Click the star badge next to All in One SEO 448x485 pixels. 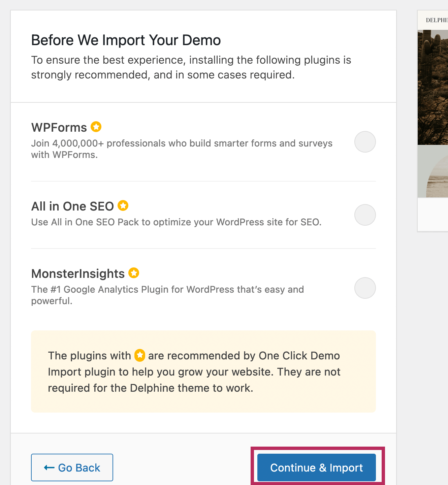pyautogui.click(x=123, y=205)
